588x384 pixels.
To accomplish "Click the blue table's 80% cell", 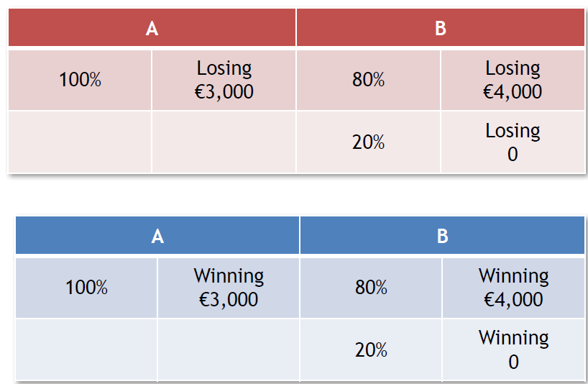I will point(371,288).
